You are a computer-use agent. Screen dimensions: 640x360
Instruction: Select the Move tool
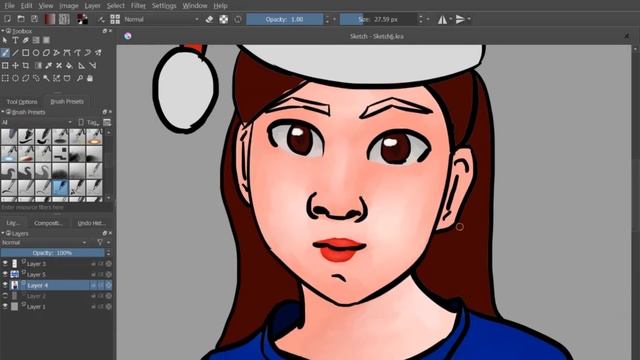15,65
